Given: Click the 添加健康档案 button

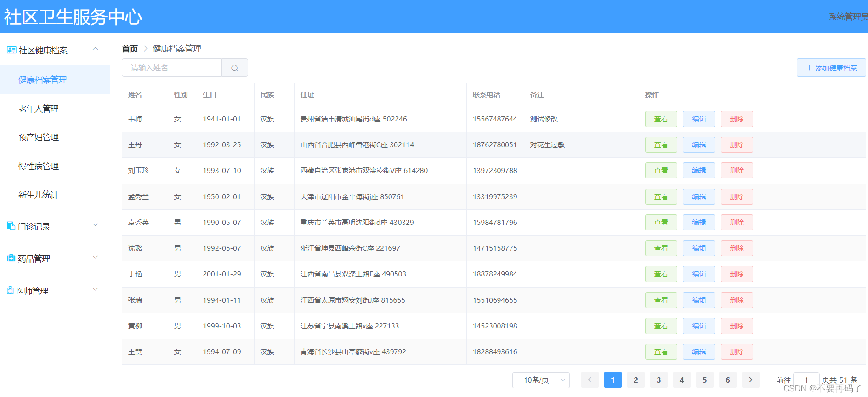Looking at the screenshot, I should coord(831,68).
